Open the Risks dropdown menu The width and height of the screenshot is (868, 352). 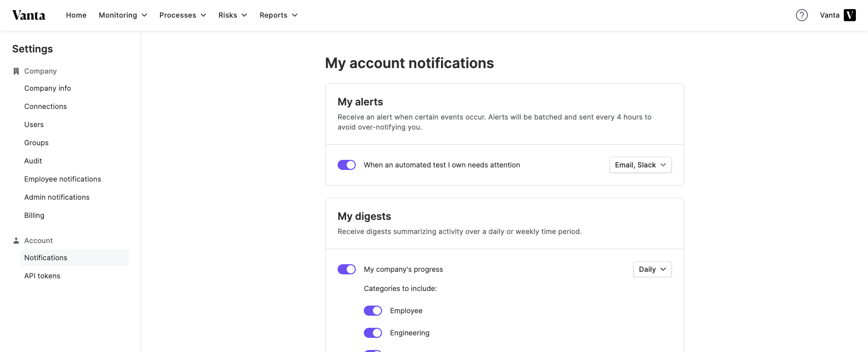tap(233, 15)
